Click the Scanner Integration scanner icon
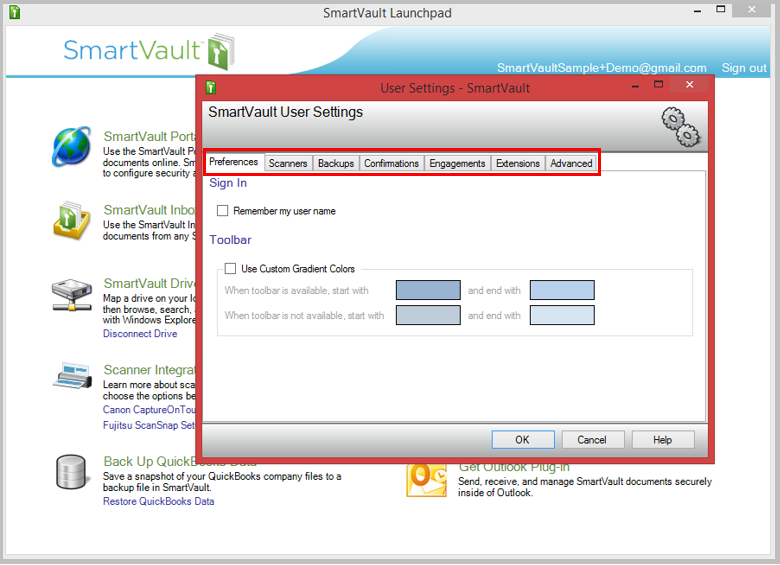This screenshot has height=565, width=780. pos(72,378)
